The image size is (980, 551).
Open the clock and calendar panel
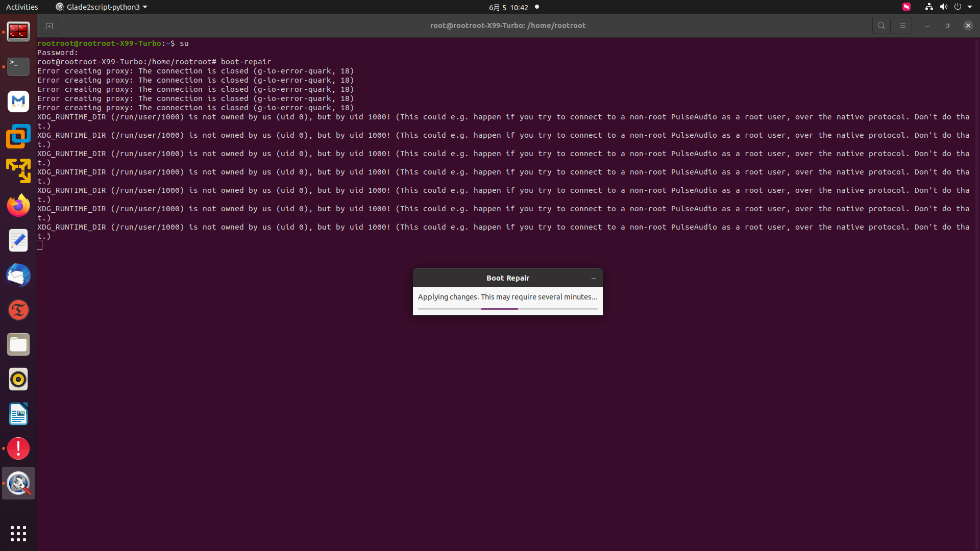pos(508,7)
